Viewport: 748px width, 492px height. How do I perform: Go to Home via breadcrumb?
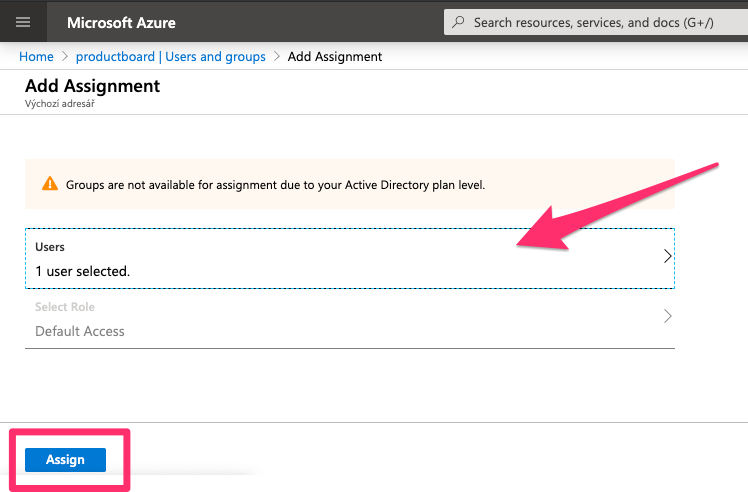tap(36, 57)
